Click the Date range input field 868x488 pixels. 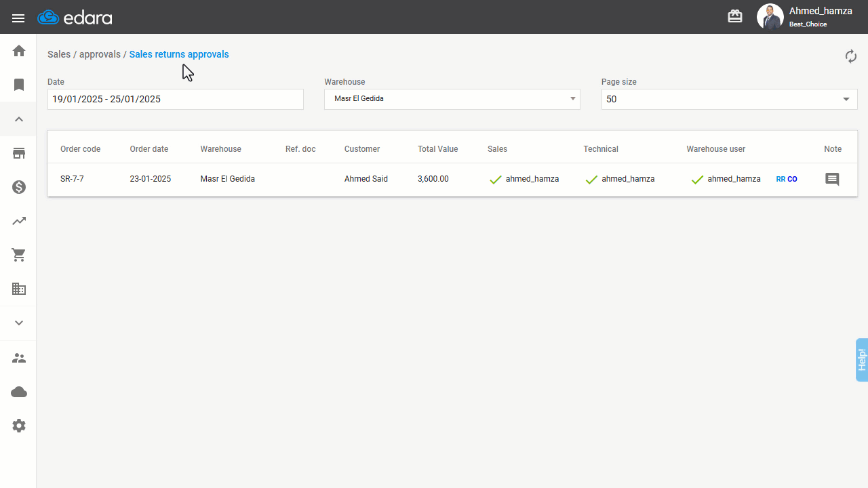[176, 99]
